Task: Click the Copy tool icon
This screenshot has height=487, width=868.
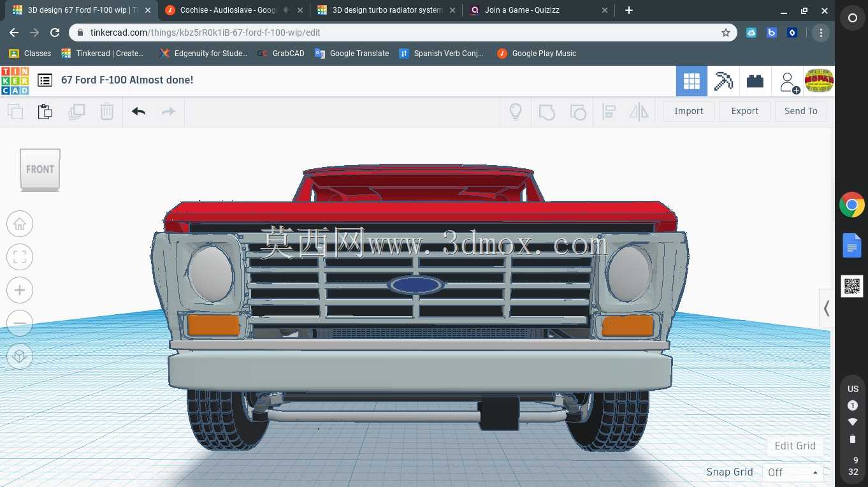Action: [15, 112]
